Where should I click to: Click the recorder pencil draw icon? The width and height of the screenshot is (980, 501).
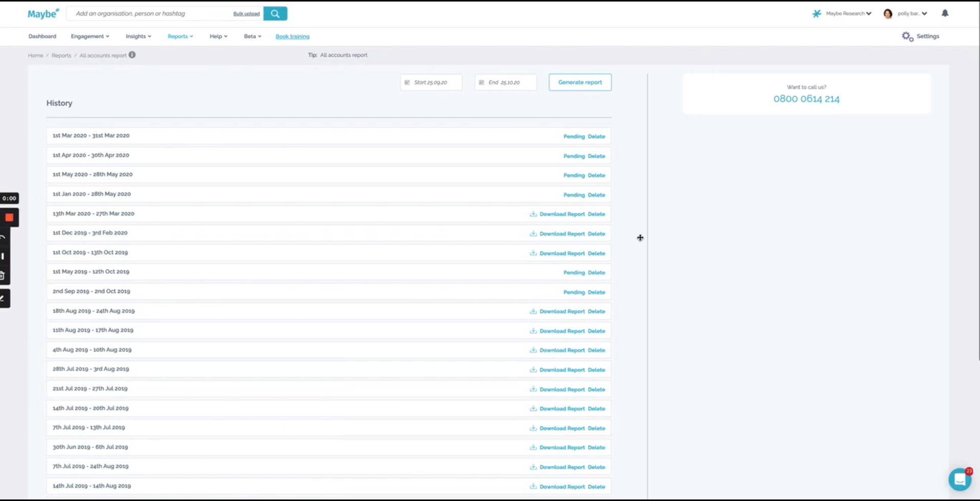tap(3, 298)
